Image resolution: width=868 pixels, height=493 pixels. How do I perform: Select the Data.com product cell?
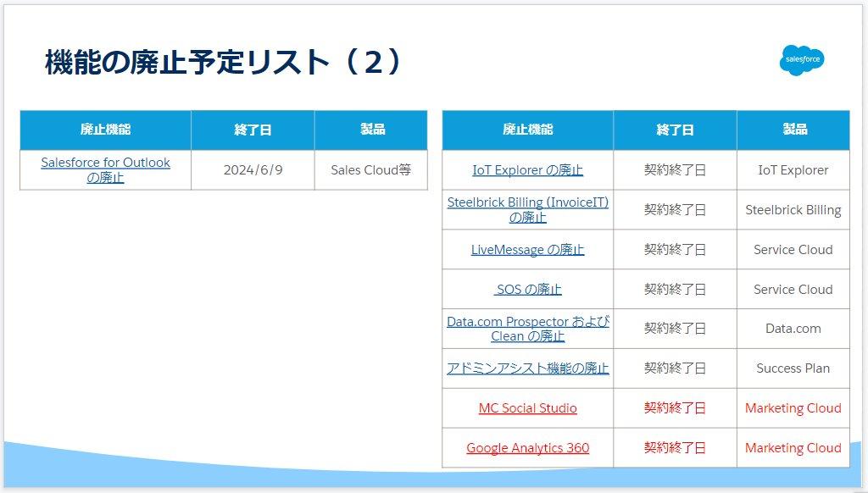point(793,329)
